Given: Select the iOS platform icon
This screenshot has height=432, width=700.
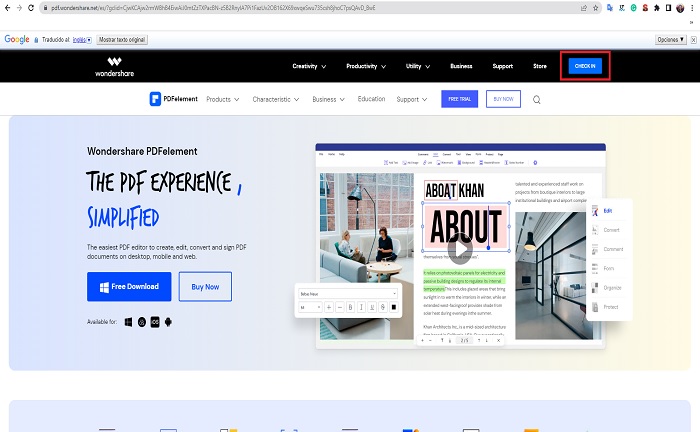Looking at the screenshot, I should [x=155, y=322].
